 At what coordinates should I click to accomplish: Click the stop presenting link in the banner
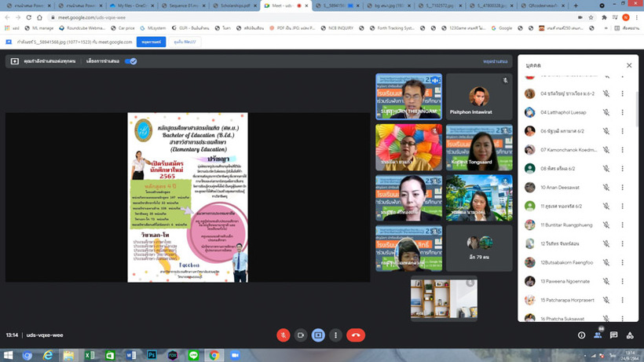[x=496, y=61]
